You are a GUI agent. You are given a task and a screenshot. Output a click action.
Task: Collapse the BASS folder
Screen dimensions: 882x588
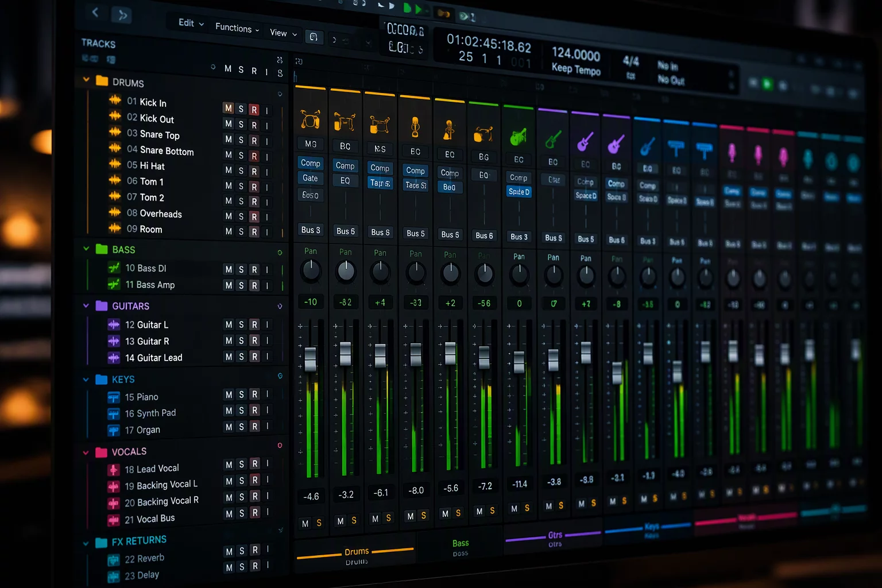click(86, 249)
